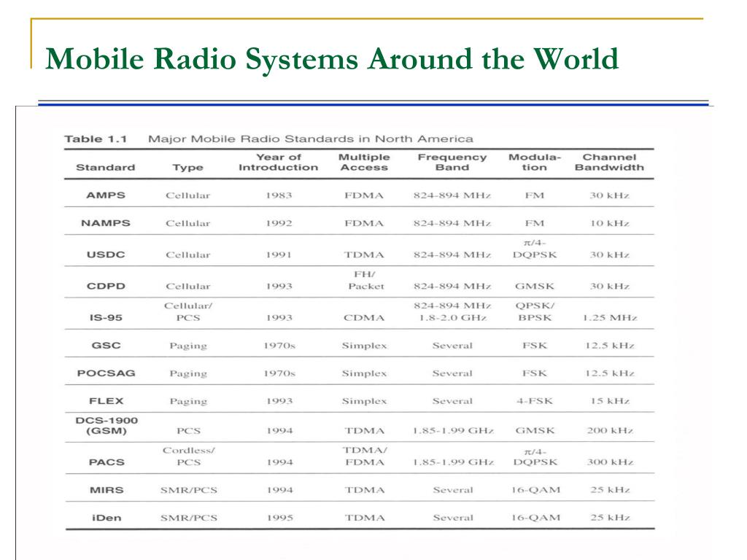Click the year "1983" in the AMPS row

[279, 195]
